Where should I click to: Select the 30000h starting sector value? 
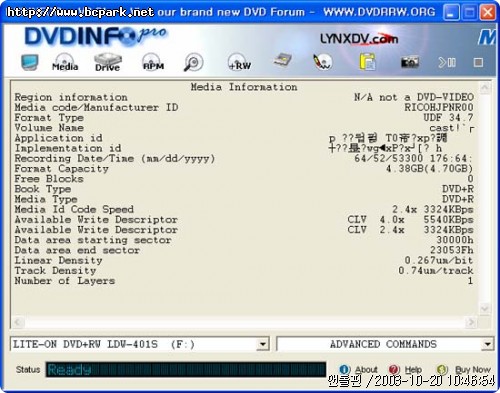click(455, 240)
